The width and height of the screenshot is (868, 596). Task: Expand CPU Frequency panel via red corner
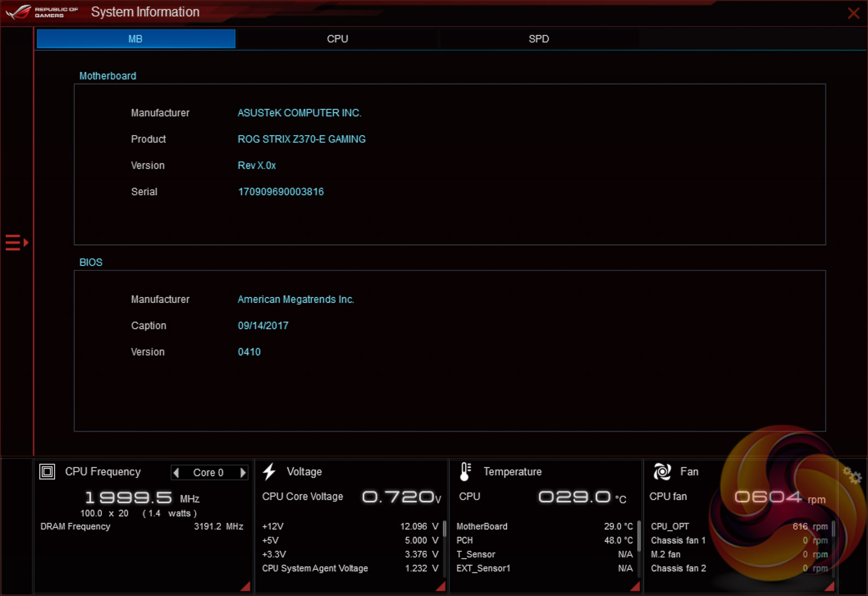246,587
